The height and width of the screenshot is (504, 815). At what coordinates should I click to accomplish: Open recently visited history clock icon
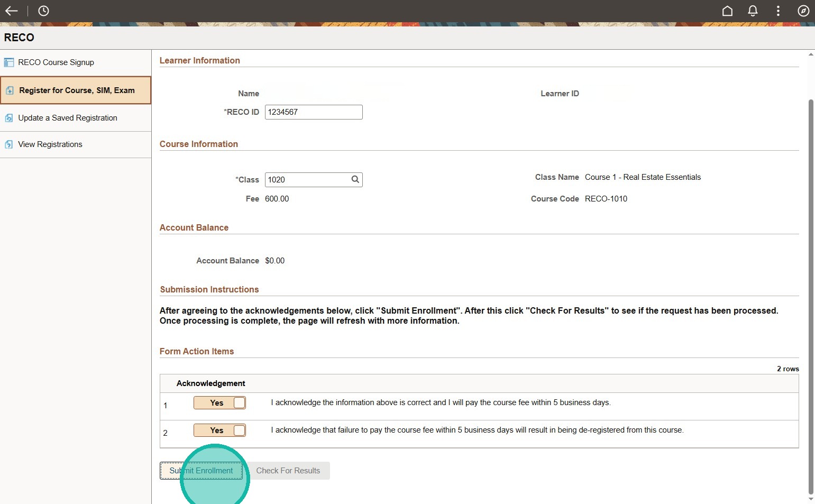[43, 11]
